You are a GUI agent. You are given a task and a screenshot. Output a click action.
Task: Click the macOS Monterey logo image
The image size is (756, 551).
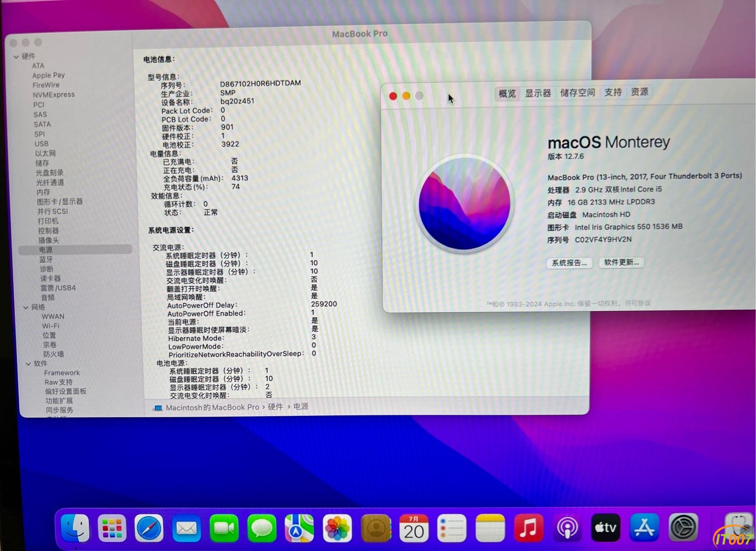coord(464,204)
